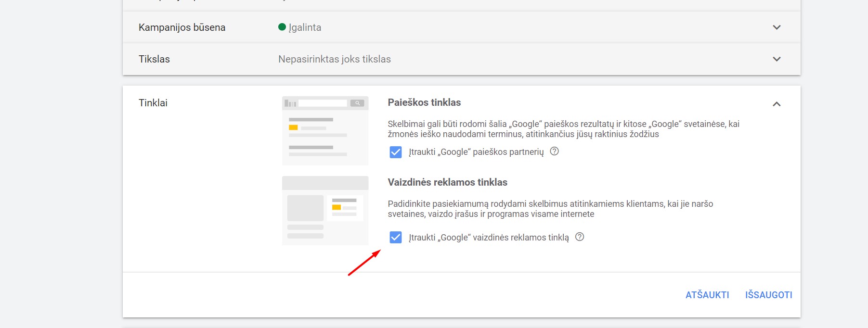The height and width of the screenshot is (328, 868).
Task: Click the IŠSAUGOTI button
Action: point(769,295)
